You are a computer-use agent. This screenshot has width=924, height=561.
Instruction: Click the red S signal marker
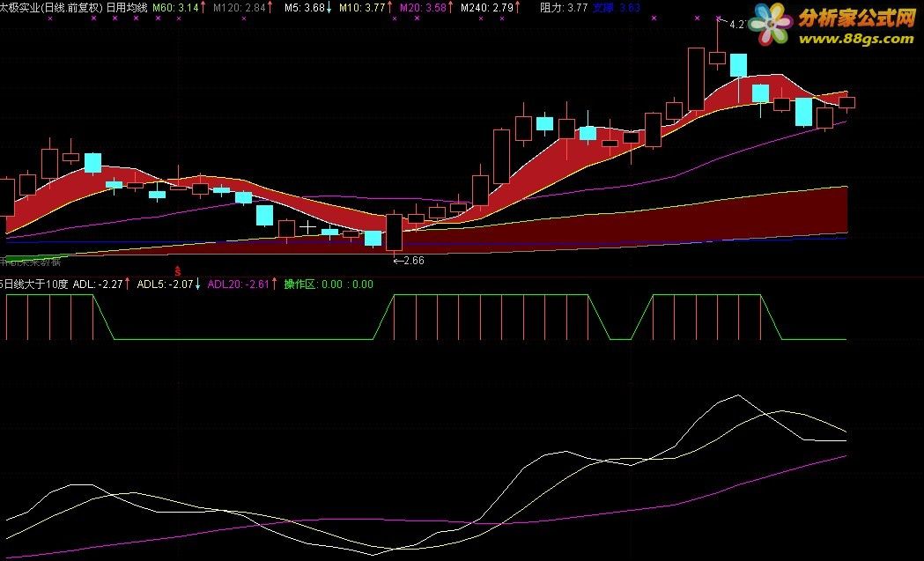point(177,271)
